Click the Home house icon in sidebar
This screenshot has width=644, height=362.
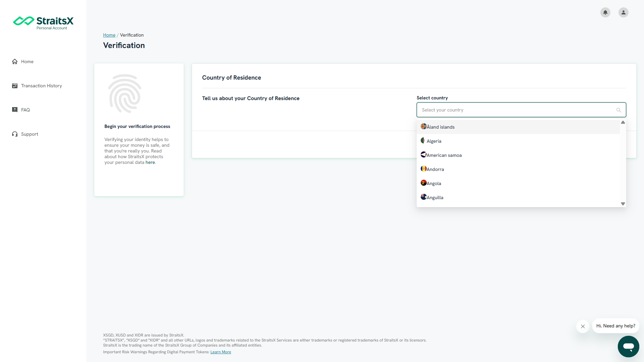tap(15, 61)
